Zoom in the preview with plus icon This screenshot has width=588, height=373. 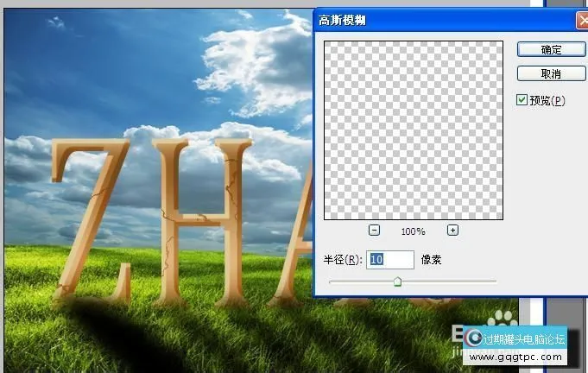452,231
